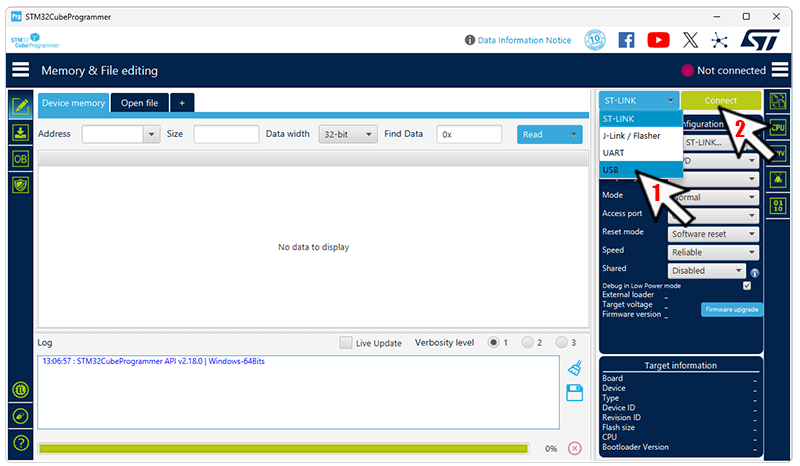The image size is (800, 466).
Task: Switch to the Device memory tab
Action: click(x=73, y=103)
